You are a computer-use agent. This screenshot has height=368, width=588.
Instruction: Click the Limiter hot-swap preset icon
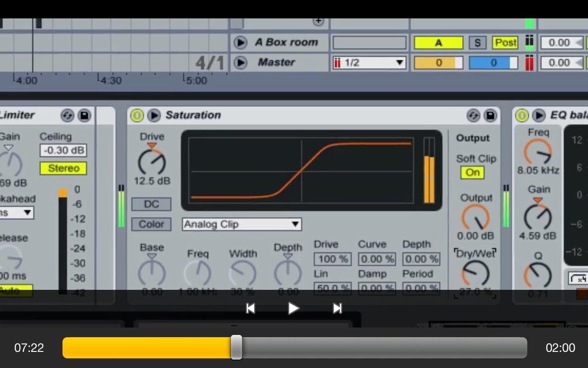[68, 115]
